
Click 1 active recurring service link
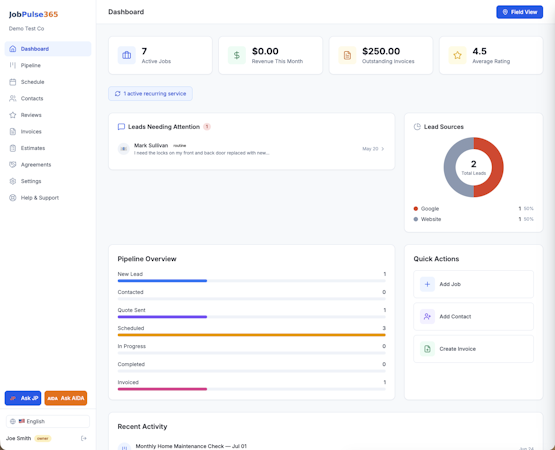[x=150, y=93]
